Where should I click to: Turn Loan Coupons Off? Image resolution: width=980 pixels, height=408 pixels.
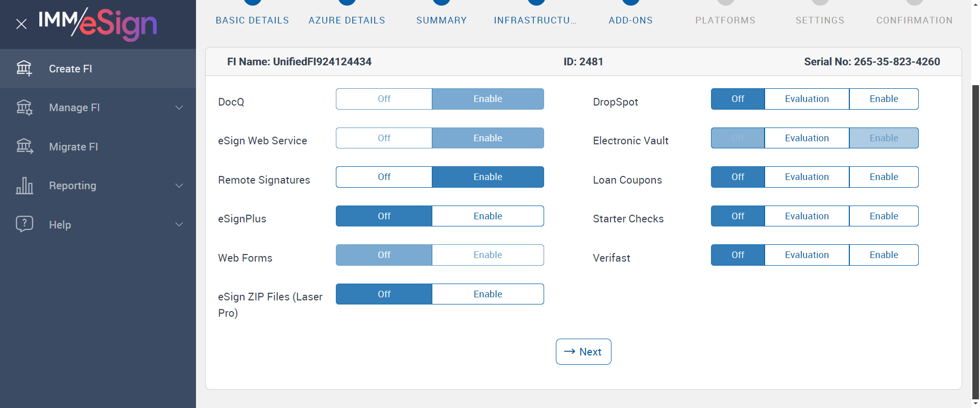click(x=738, y=177)
